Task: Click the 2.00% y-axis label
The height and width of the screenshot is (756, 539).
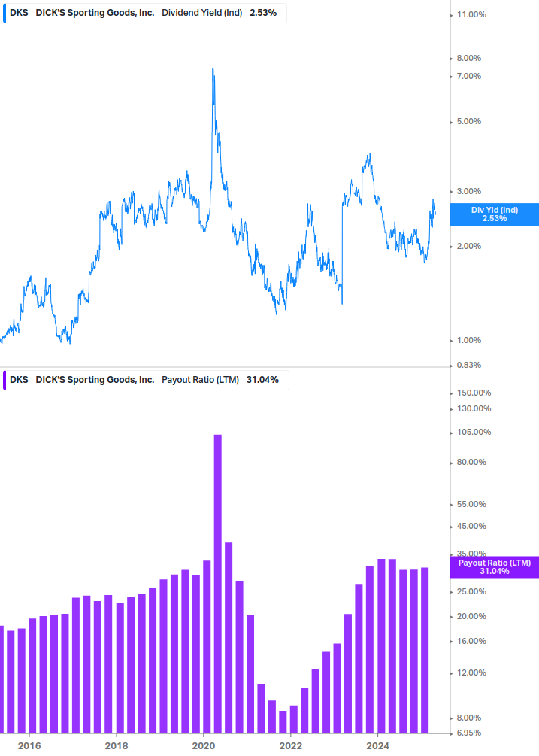Action: pyautogui.click(x=468, y=247)
